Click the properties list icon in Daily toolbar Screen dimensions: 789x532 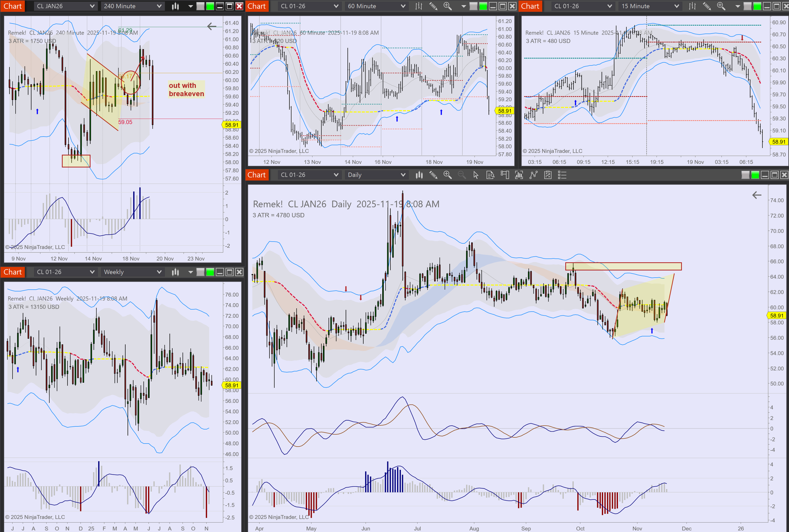(562, 175)
